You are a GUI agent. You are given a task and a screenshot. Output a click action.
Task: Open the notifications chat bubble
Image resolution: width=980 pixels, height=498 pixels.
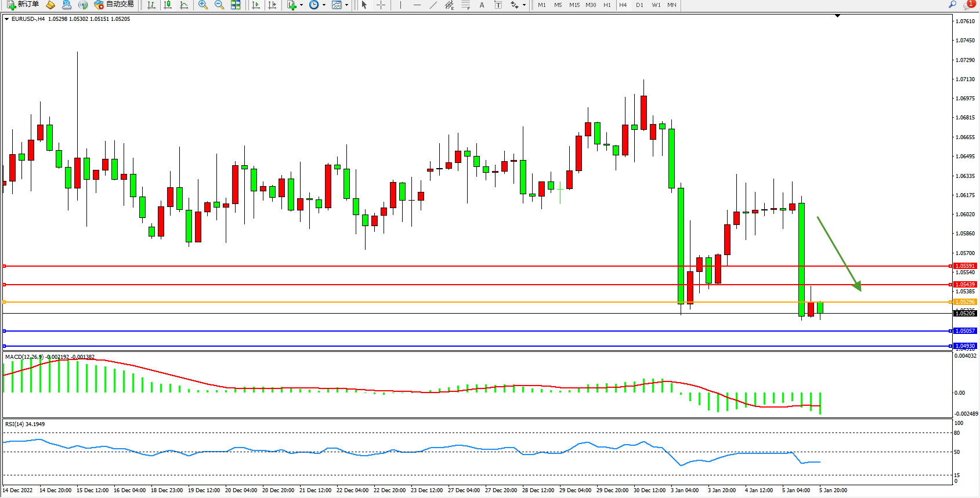point(968,5)
